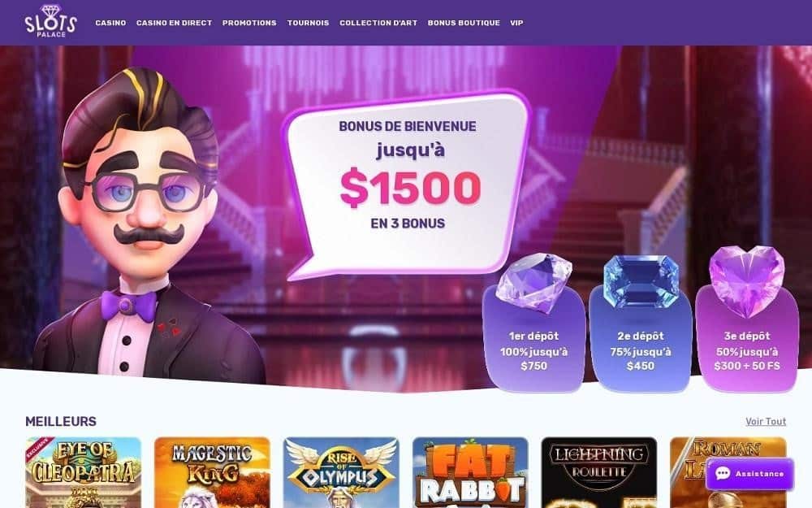Open the Tournois menu item

pos(308,23)
